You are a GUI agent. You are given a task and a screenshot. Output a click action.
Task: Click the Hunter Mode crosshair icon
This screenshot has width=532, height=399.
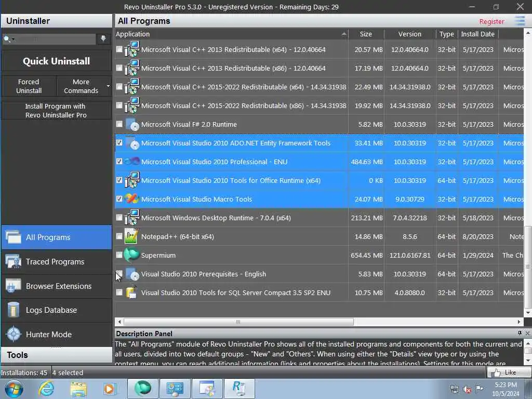tap(14, 334)
